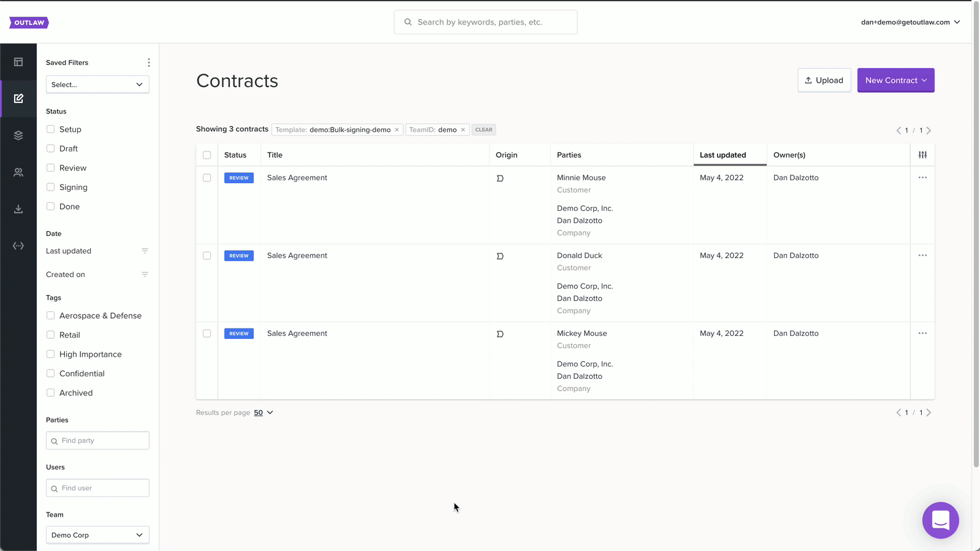Select the Donald Duck contract row checkbox
Screen dimensions: 980x551
(x=207, y=256)
